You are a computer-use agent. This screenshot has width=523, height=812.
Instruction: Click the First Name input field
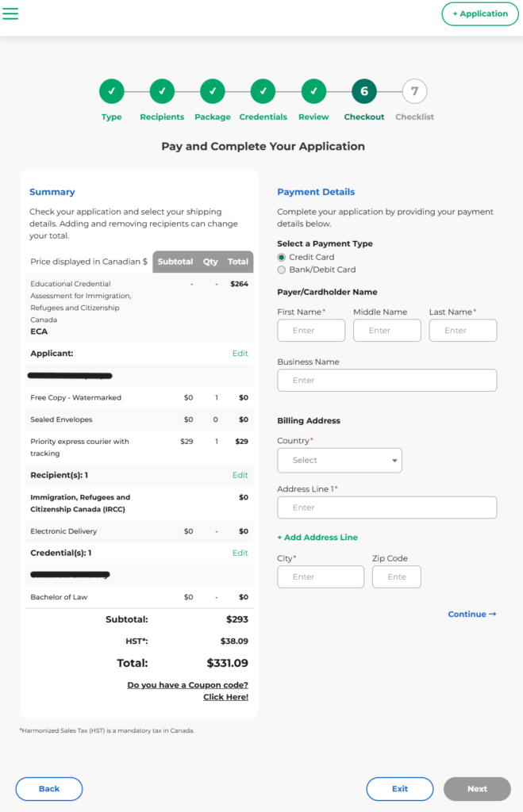(311, 331)
